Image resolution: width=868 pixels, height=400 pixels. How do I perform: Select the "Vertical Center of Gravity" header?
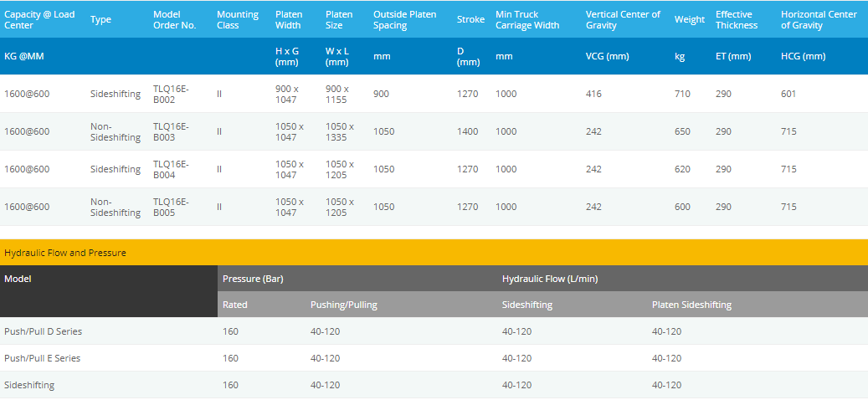coord(623,20)
